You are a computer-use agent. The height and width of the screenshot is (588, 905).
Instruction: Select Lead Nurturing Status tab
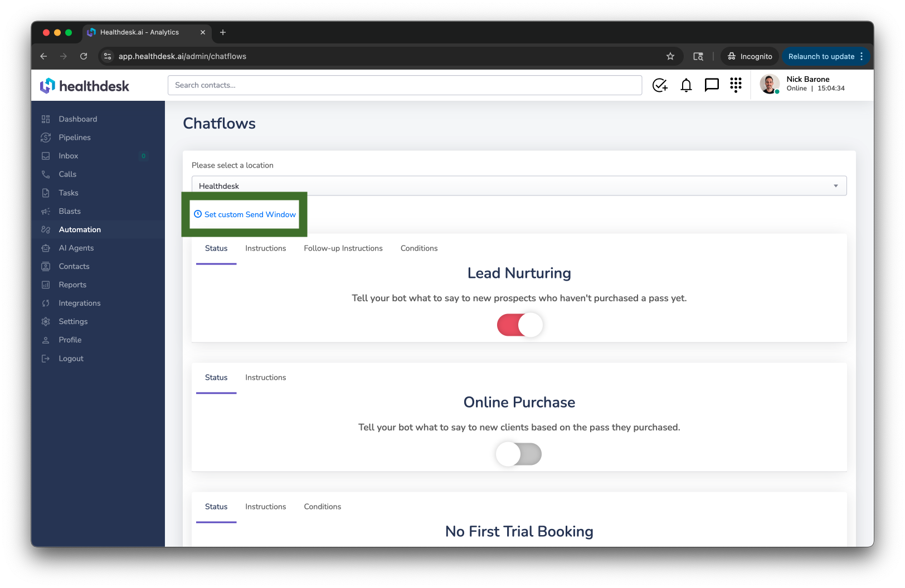[216, 248]
